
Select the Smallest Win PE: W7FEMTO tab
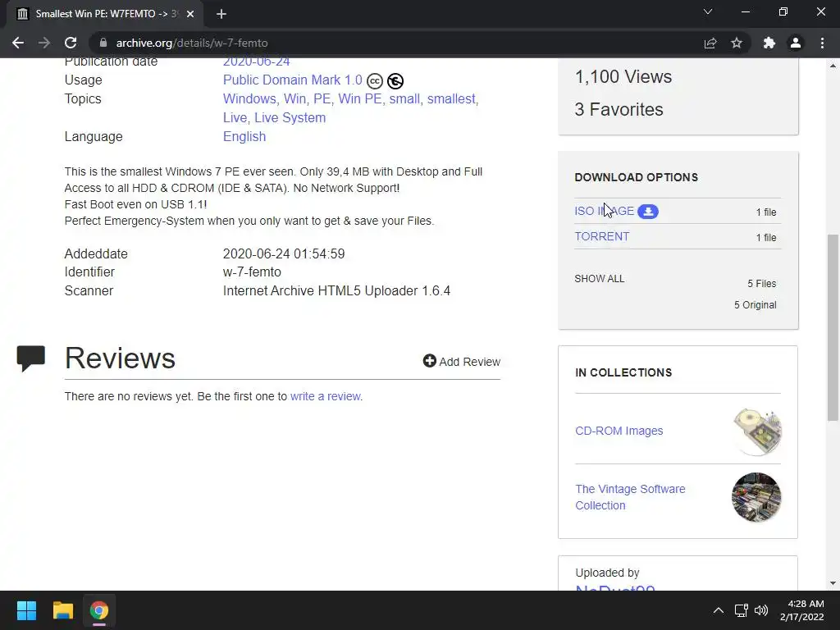click(105, 14)
